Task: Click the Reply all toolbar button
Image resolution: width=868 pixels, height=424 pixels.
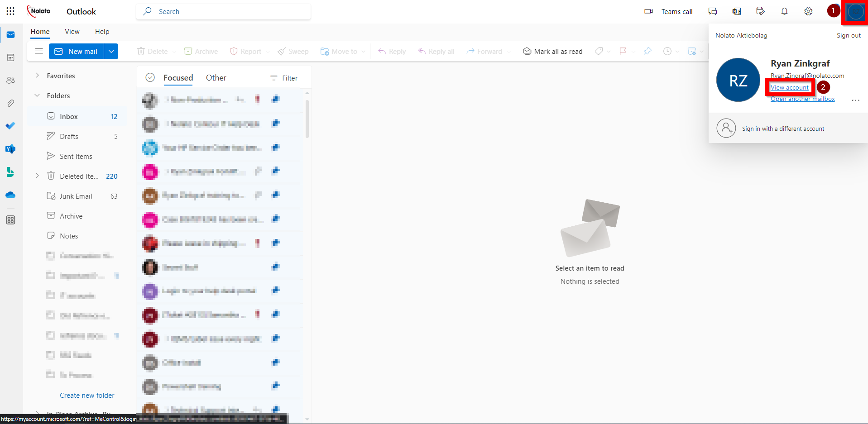Action: click(436, 51)
